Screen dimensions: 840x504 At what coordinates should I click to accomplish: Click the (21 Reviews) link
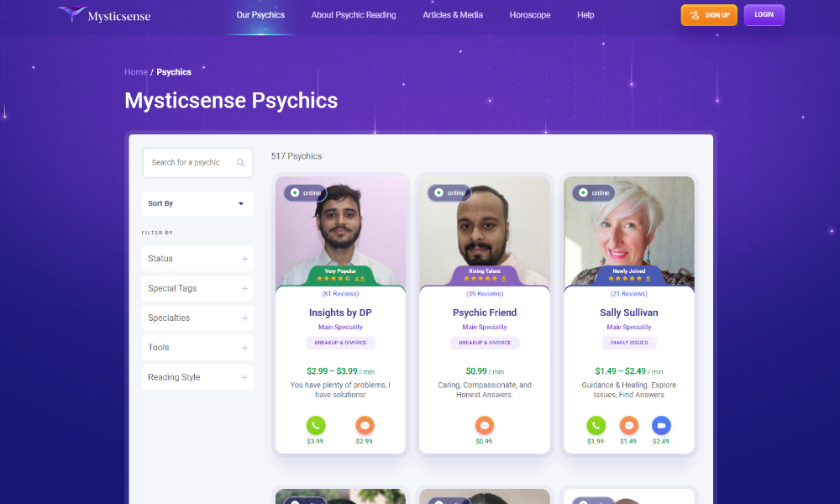629,294
